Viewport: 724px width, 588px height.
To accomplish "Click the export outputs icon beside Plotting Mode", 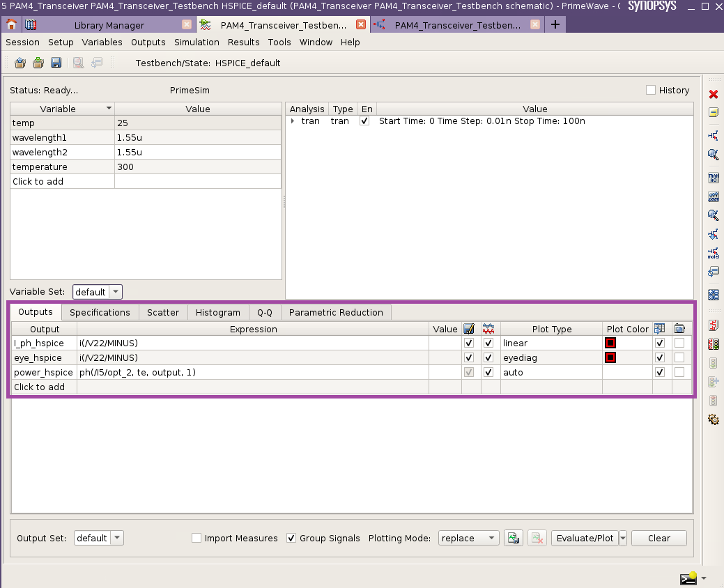I will pos(513,538).
